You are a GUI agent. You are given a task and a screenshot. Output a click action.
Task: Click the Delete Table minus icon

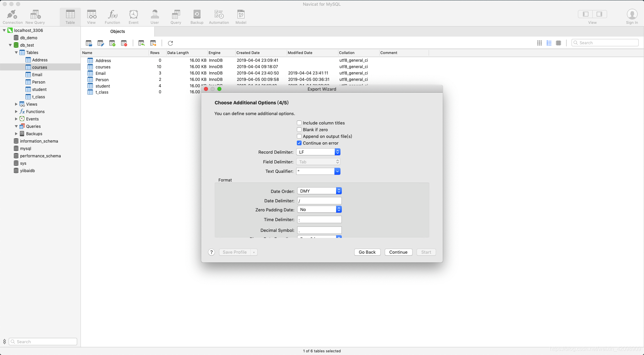coord(124,43)
